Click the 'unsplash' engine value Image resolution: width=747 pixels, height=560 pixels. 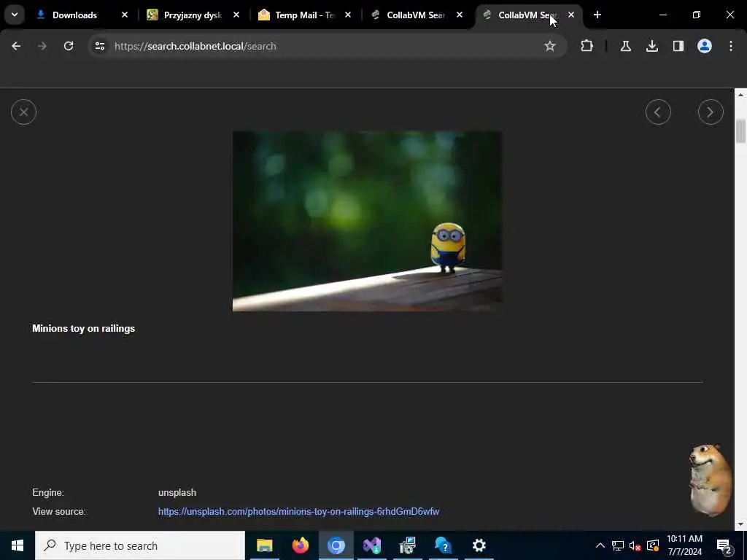[177, 492]
